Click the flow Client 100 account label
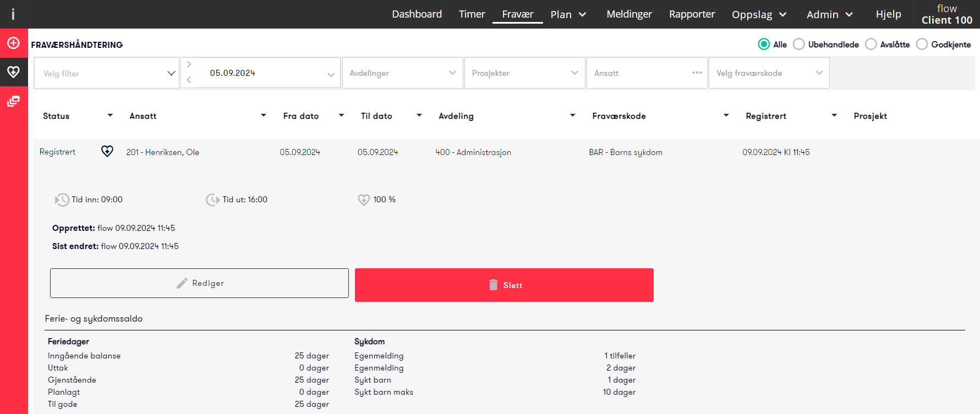The image size is (980, 414). pyautogui.click(x=946, y=14)
